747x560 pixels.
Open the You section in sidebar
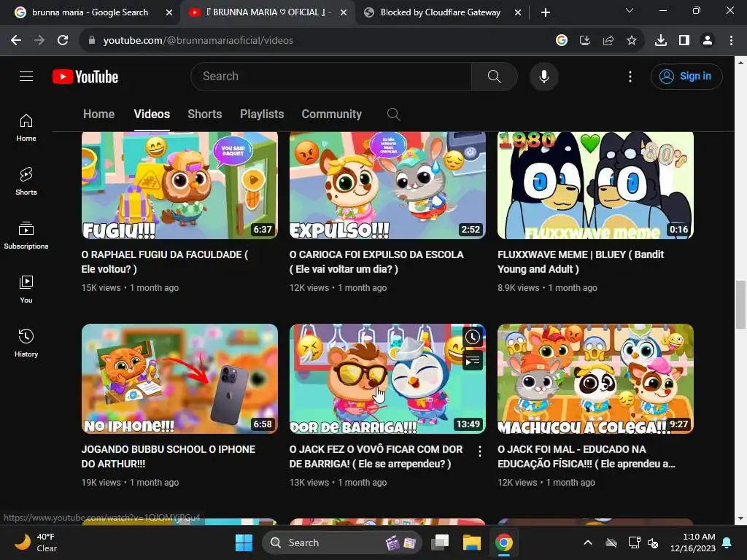(x=26, y=289)
